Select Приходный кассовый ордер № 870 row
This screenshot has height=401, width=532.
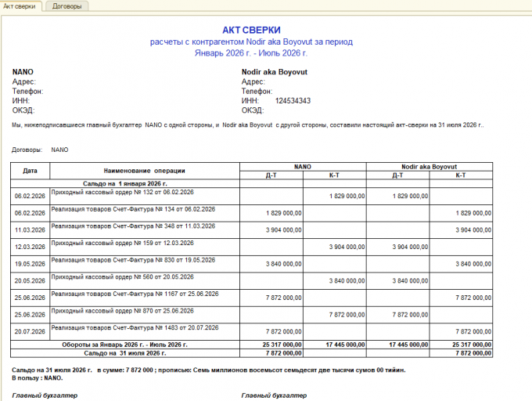click(251, 315)
